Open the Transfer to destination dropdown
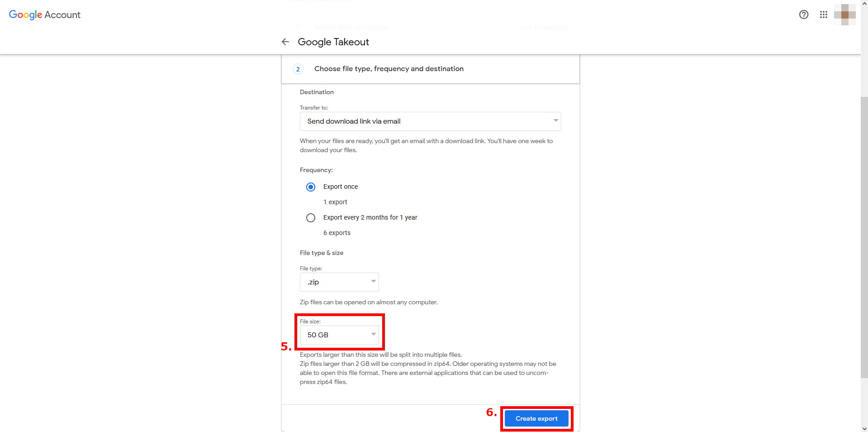Image resolution: width=868 pixels, height=432 pixels. coord(430,121)
